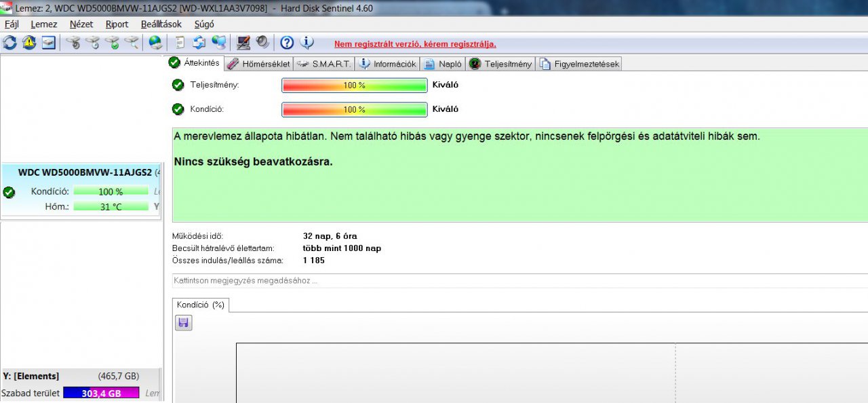Screen dimensions: 868x403
Task: Switch to the Hőmérséklet tab
Action: tap(258, 64)
